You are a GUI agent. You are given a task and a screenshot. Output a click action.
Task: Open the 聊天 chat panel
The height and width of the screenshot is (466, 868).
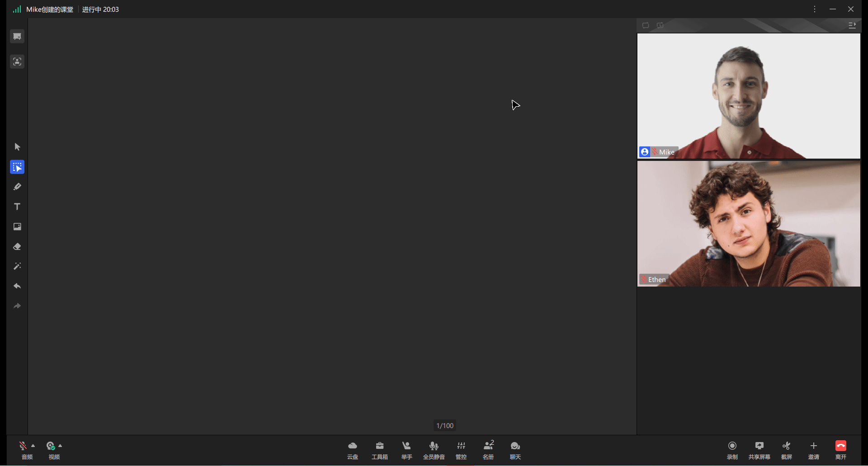[515, 450]
